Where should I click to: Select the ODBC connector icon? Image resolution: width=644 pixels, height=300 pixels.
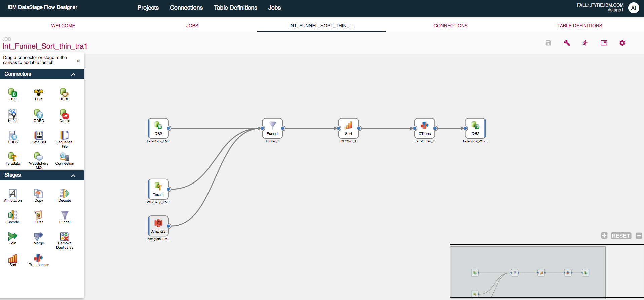point(39,114)
